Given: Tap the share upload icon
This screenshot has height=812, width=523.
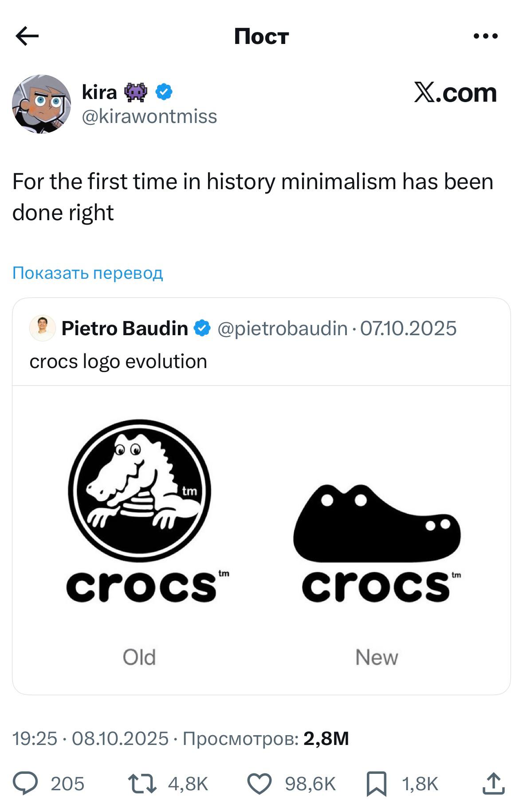Looking at the screenshot, I should 493,784.
